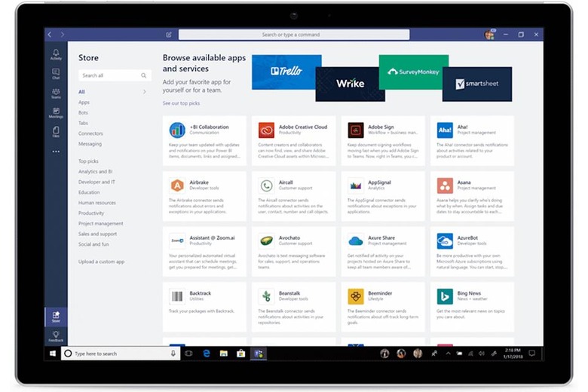Click Upload a custom app

point(101,262)
